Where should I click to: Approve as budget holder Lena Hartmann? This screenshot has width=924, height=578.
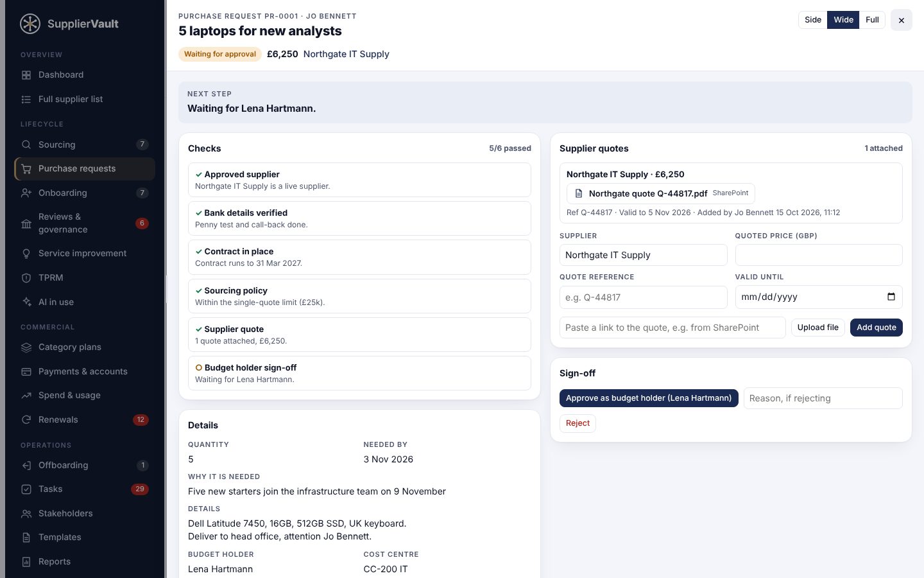(649, 398)
